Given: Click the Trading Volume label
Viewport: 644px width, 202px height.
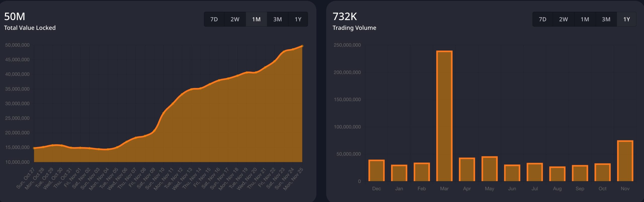Looking at the screenshot, I should [x=354, y=28].
